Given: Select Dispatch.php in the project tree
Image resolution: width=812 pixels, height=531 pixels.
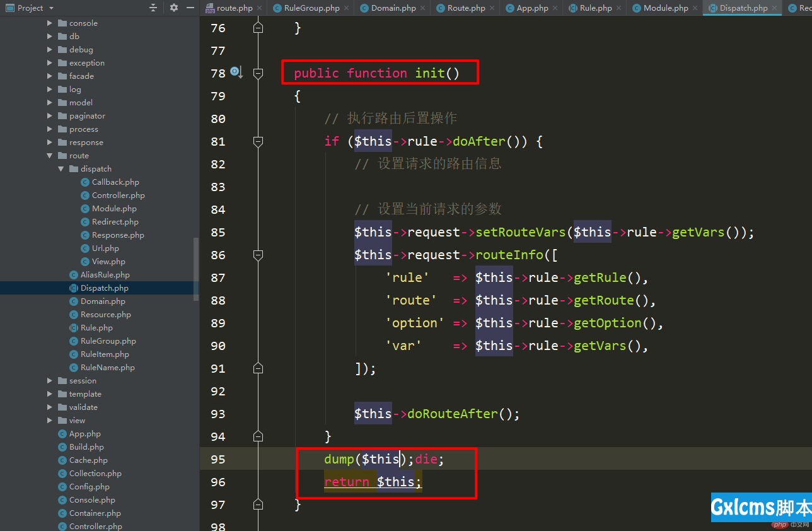Looking at the screenshot, I should tap(104, 288).
